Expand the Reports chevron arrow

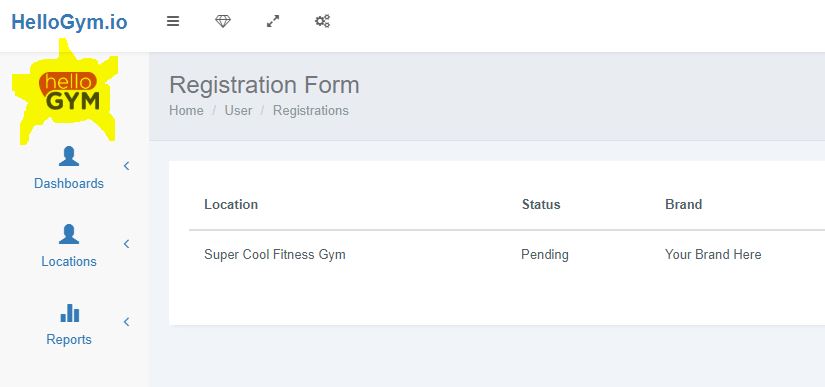pos(126,322)
